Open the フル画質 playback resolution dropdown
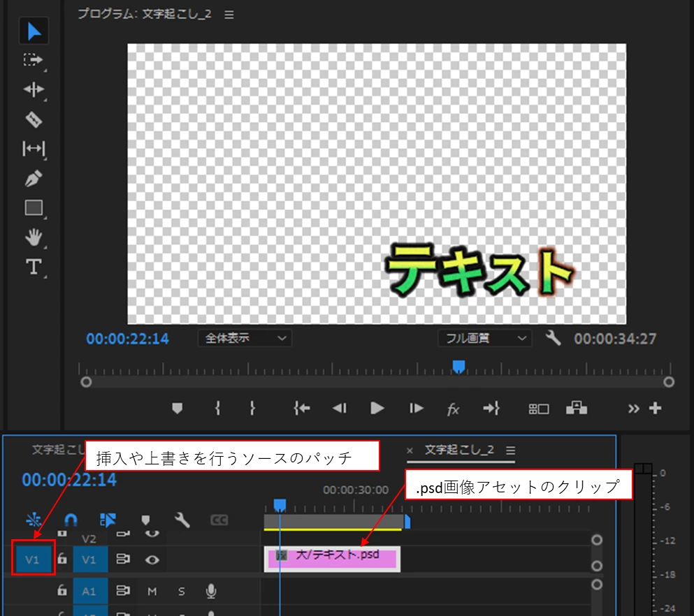The height and width of the screenshot is (616, 694). 484,338
